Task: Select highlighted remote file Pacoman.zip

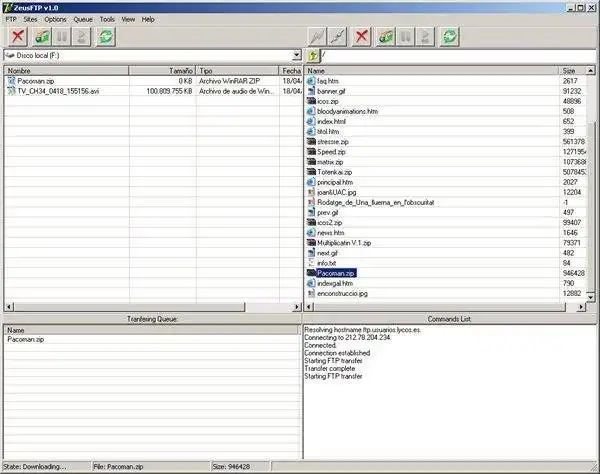Action: click(x=336, y=273)
